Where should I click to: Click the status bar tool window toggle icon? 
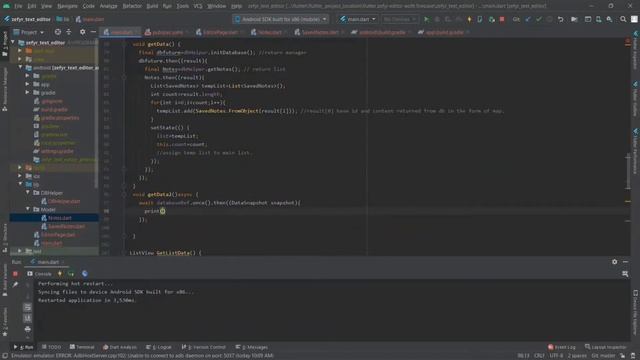coord(4,356)
